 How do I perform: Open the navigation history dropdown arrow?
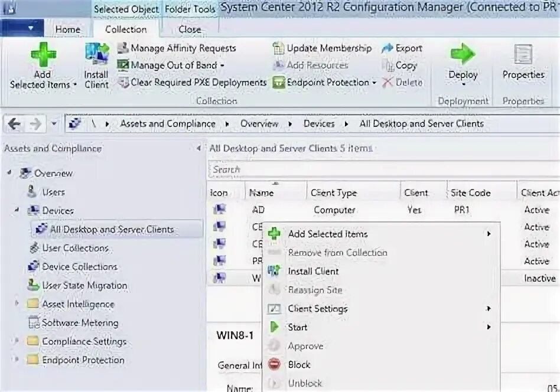click(x=54, y=124)
